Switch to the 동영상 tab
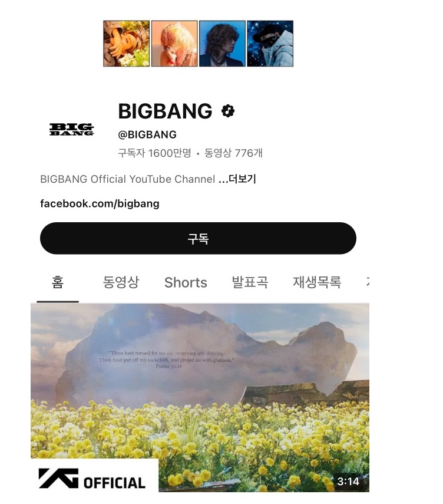The width and height of the screenshot is (443, 504). click(x=121, y=282)
